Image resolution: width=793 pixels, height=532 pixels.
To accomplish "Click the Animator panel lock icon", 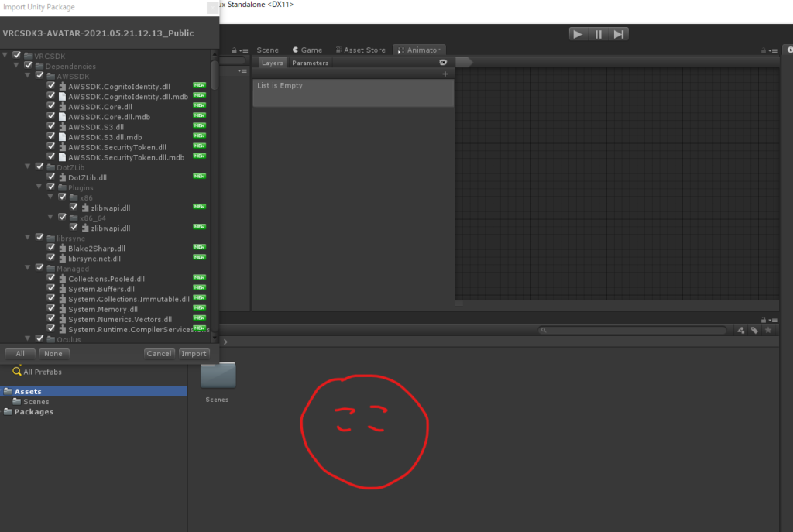I will (763, 50).
